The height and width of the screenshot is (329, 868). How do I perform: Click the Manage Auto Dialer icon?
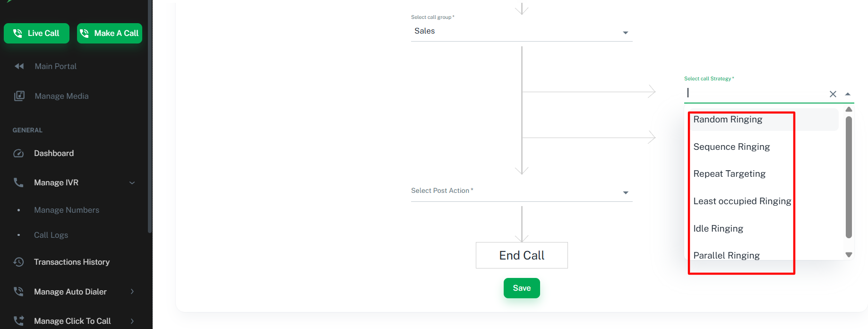tap(18, 292)
